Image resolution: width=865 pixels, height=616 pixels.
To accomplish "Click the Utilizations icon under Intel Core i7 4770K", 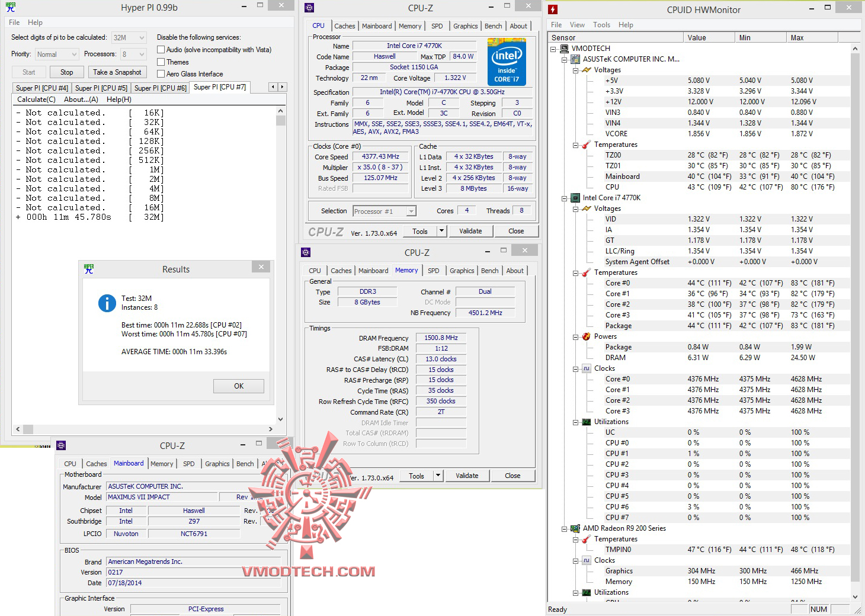I will (587, 422).
